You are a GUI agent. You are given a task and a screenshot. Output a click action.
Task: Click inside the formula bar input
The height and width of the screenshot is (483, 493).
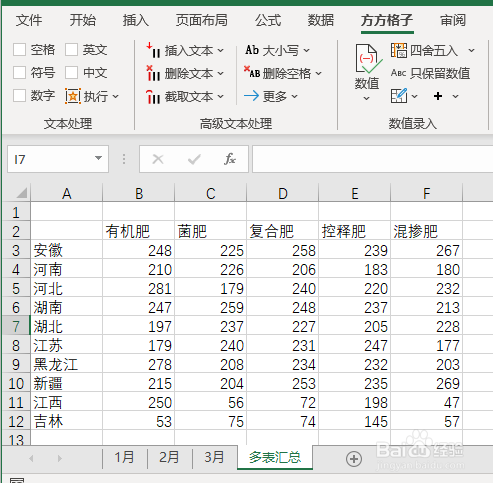tap(372, 159)
